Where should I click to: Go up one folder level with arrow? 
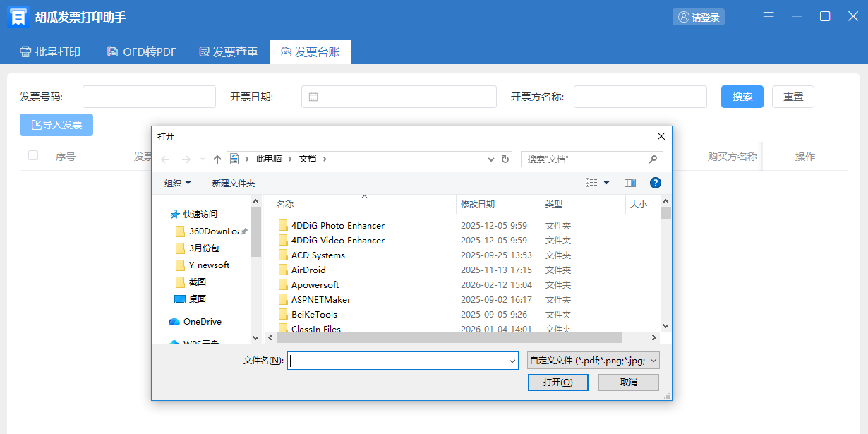(x=217, y=159)
